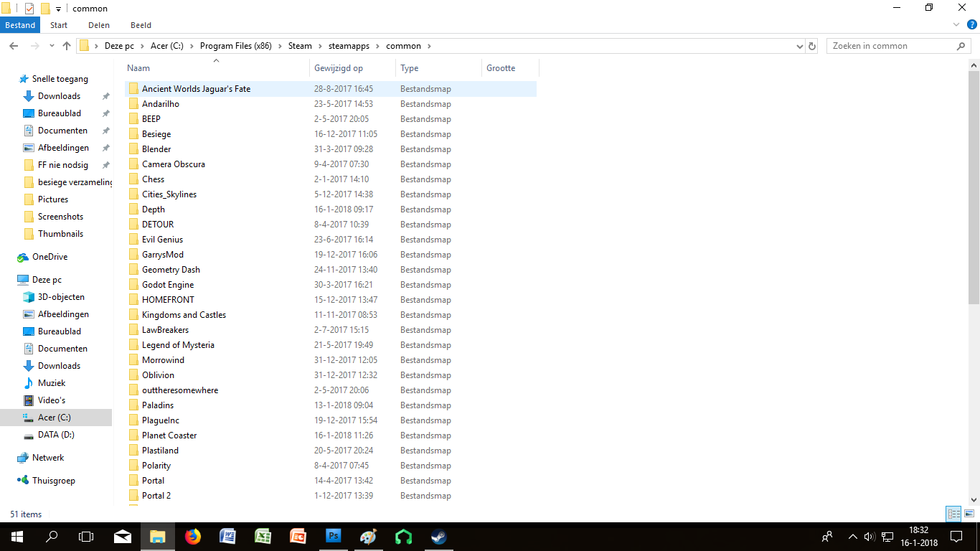Open the taskbar search magnifier
Image resolution: width=980 pixels, height=551 pixels.
pyautogui.click(x=52, y=536)
